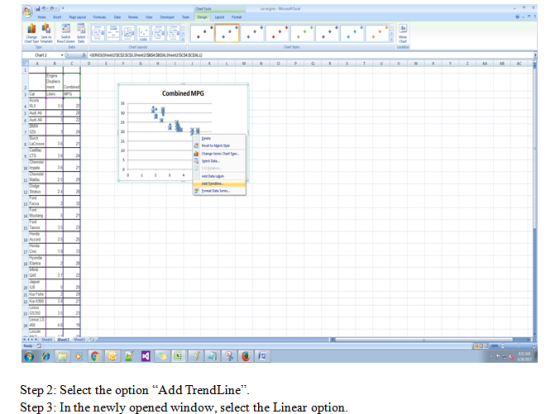Click the Help icon in the ribbon
The height and width of the screenshot is (414, 560).
pos(518,17)
